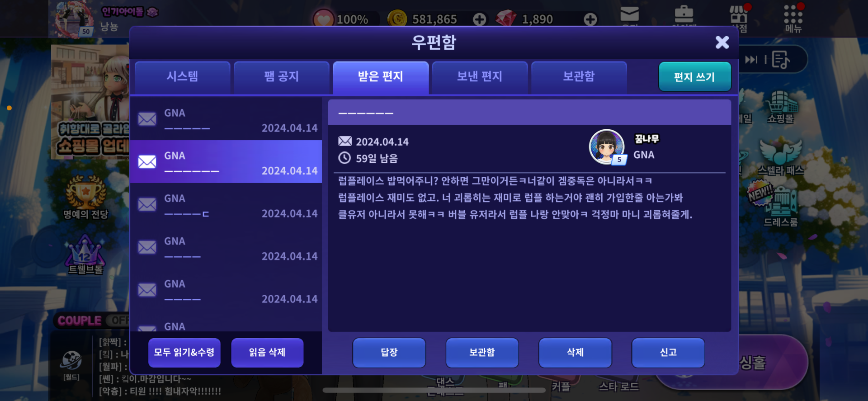Open the 쇼핑몰 shopping cart icon
This screenshot has height=401, width=868.
point(781,107)
